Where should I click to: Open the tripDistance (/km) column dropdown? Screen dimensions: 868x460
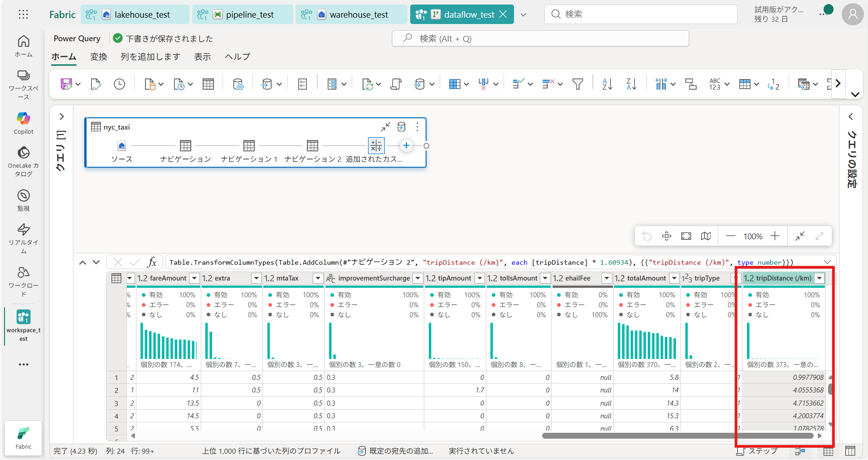[820, 278]
